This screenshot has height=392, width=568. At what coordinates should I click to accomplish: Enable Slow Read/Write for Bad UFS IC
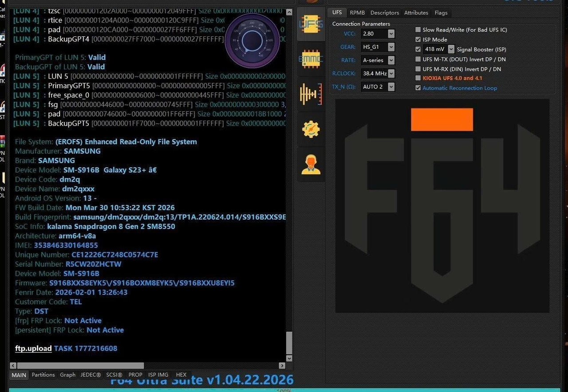click(x=418, y=30)
